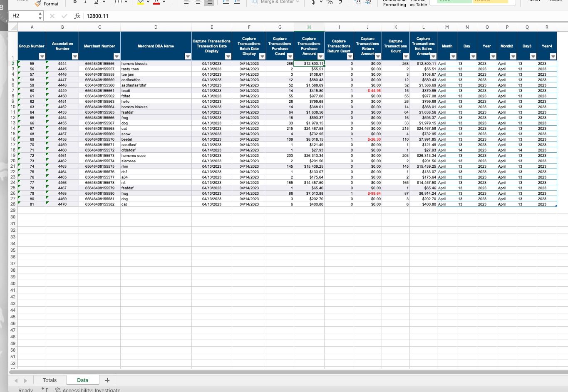Image resolution: width=568 pixels, height=392 pixels.
Task: Click Accessibility: Investigate in status bar
Action: (88, 390)
